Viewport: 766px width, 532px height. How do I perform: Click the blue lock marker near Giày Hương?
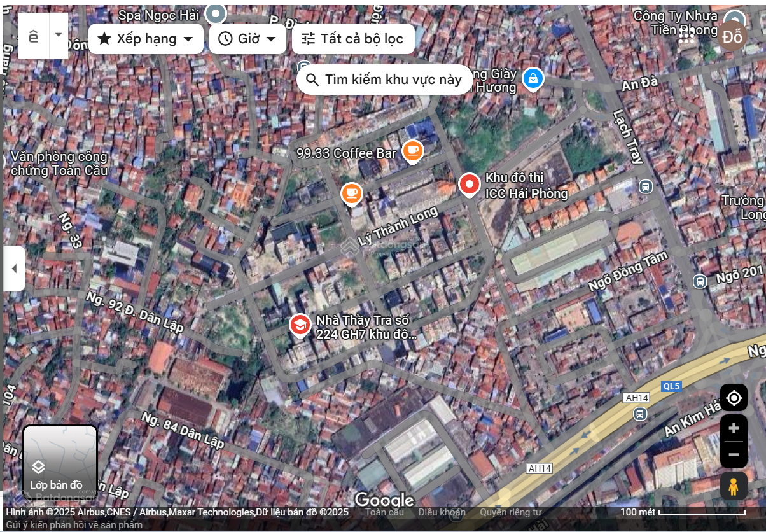pos(533,79)
